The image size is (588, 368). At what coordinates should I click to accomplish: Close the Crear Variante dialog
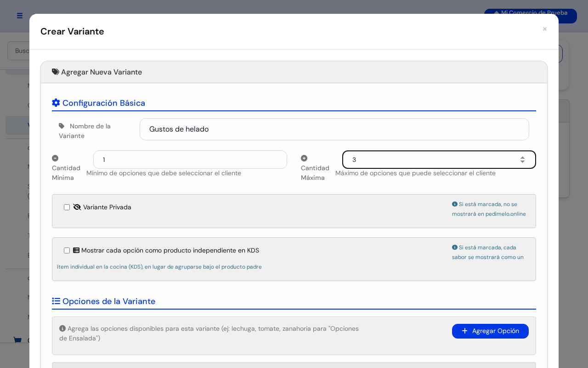click(x=545, y=29)
